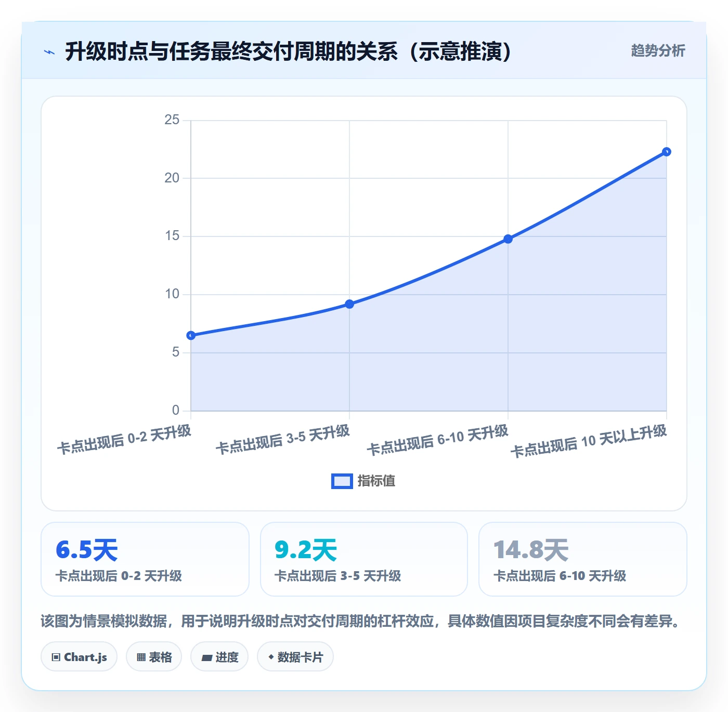728x712 pixels.
Task: Click the y-axis value 15
Action: point(172,236)
